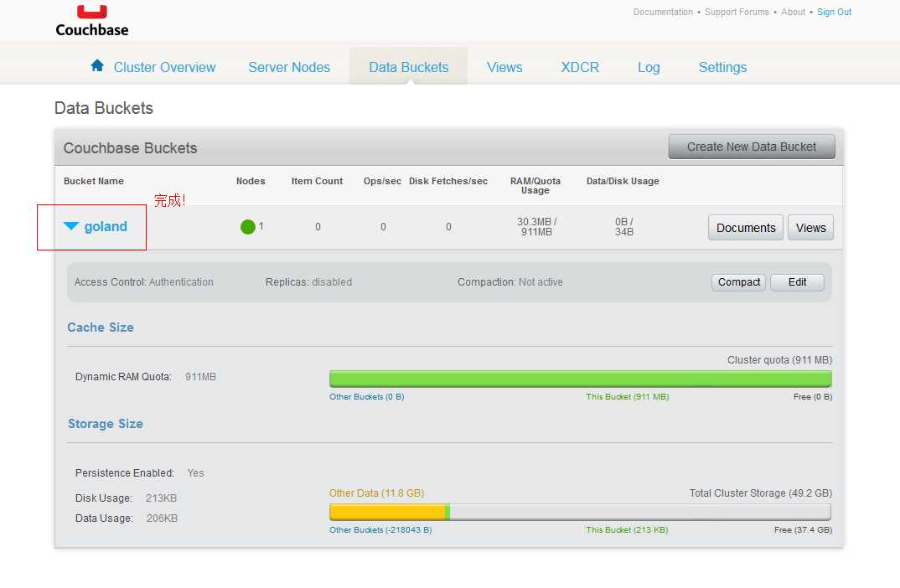This screenshot has height=588, width=900.
Task: Open the Cluster Overview tab
Action: (x=164, y=67)
